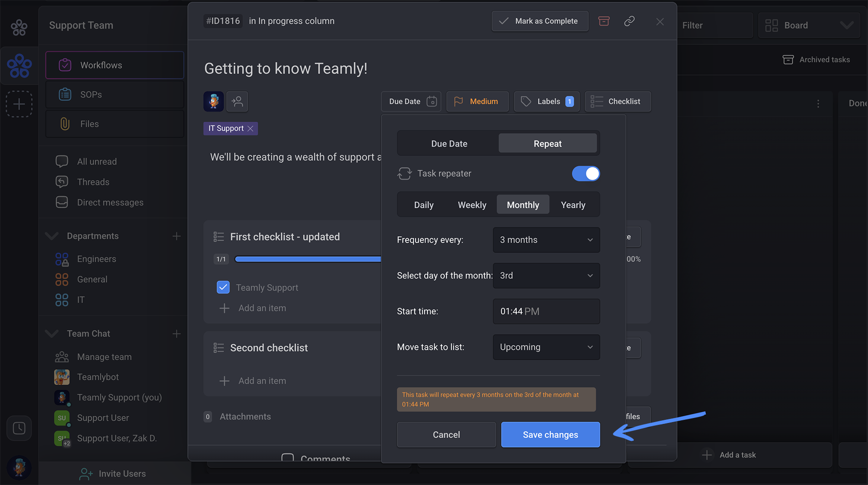Open Archived tasks
The image size is (868, 485).
[x=816, y=60]
